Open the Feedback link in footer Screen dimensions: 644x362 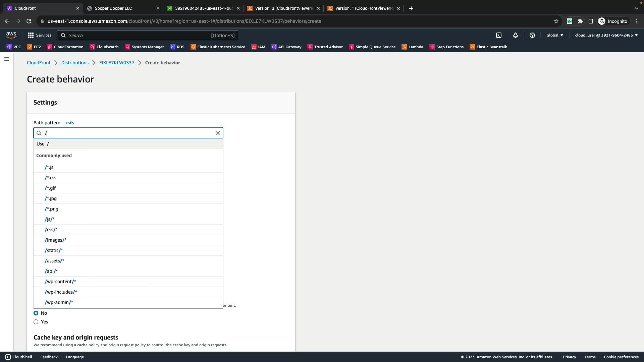tap(49, 357)
